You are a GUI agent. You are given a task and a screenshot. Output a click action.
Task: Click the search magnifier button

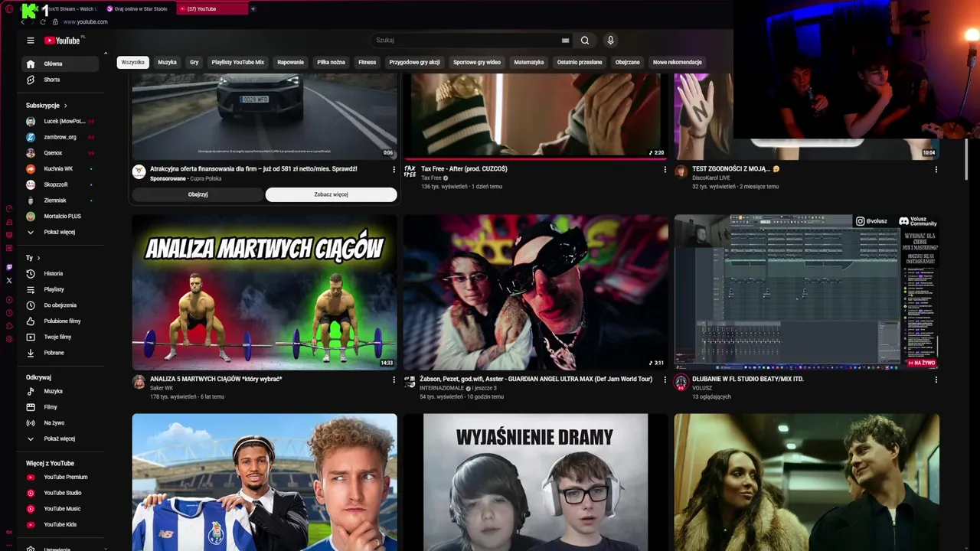point(585,41)
